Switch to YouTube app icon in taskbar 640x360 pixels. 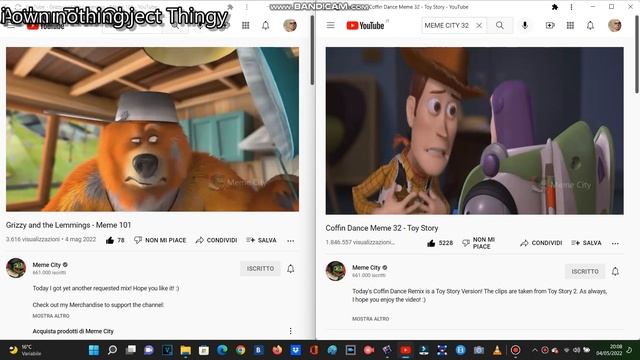tap(406, 350)
